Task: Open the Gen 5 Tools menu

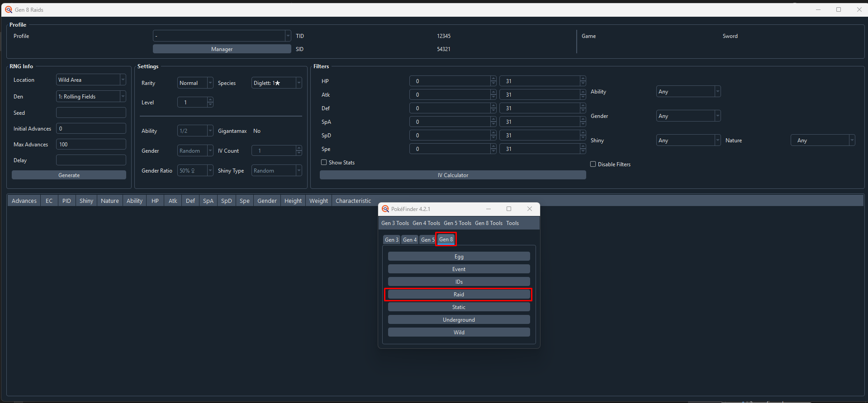Action: pos(457,223)
